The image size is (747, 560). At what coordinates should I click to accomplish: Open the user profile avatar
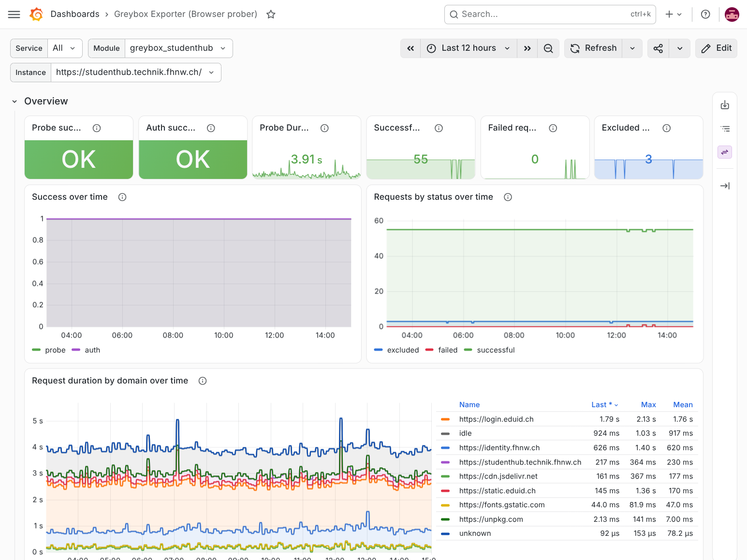pyautogui.click(x=732, y=15)
